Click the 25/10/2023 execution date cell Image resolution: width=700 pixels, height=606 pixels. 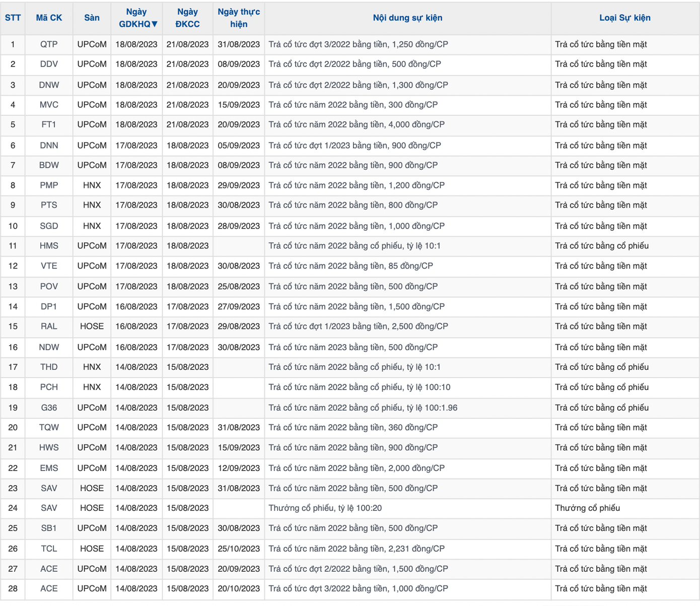coord(239,549)
